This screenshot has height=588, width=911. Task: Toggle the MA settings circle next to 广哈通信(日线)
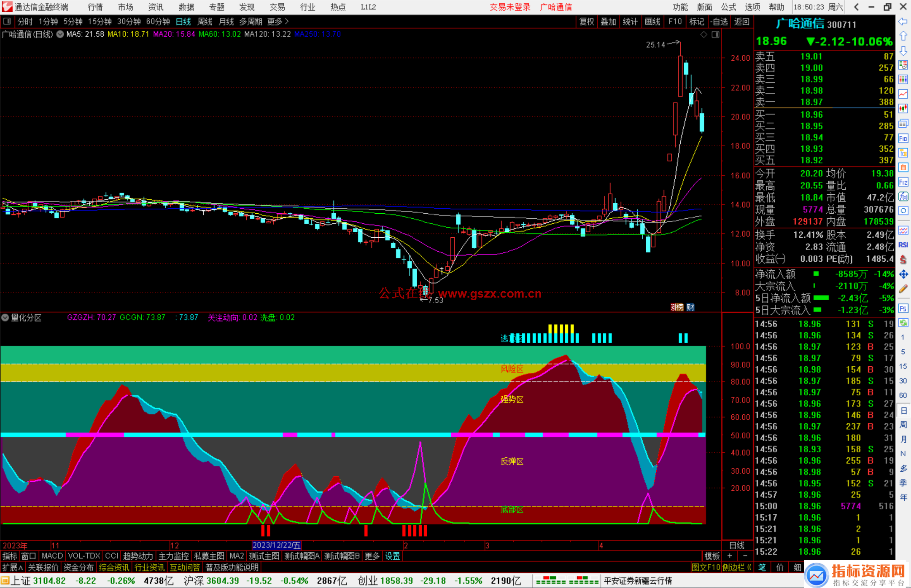point(60,34)
